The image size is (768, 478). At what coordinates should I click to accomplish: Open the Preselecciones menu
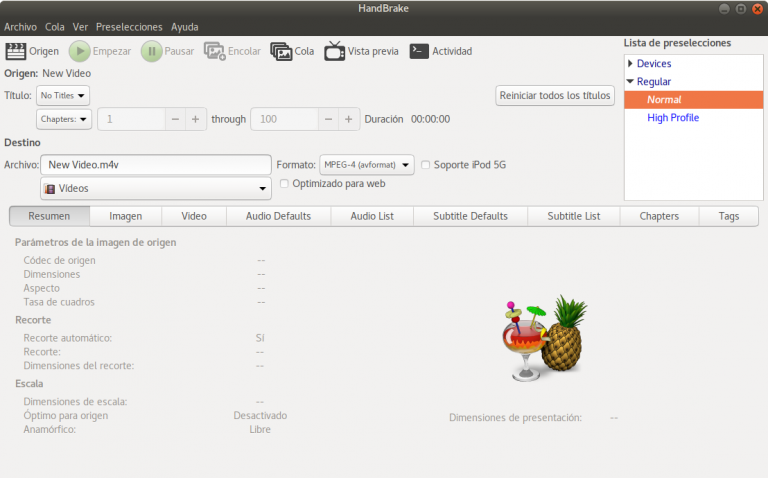129,27
